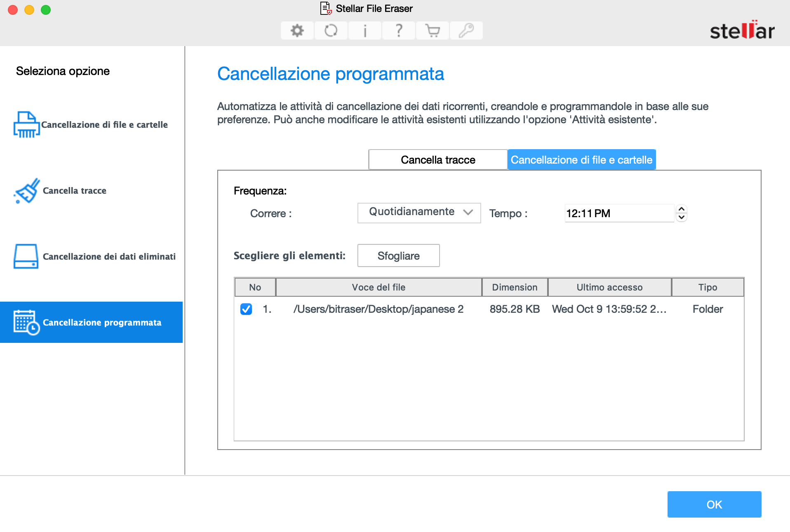
Task: Increase time with the up stepper arrow
Action: tap(682, 209)
